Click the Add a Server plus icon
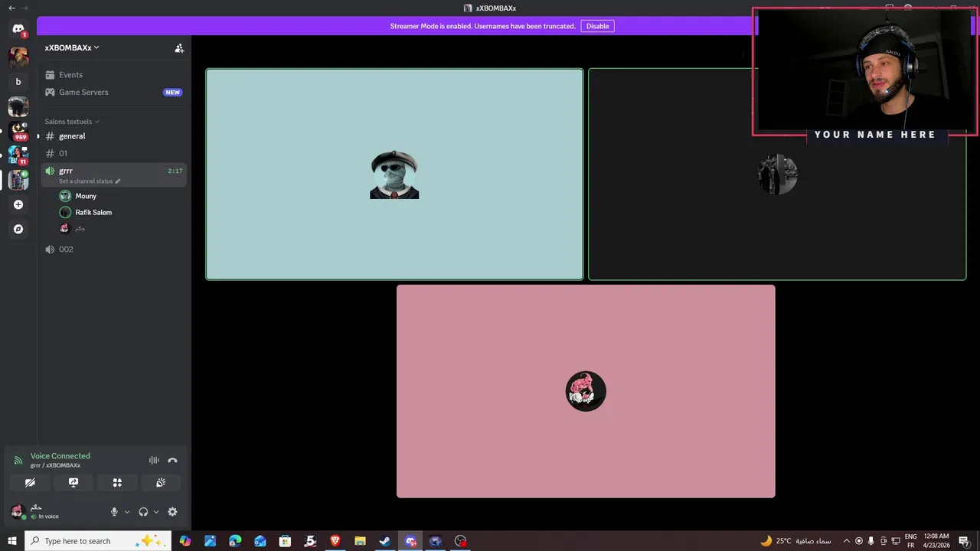The image size is (980, 551). click(x=18, y=204)
